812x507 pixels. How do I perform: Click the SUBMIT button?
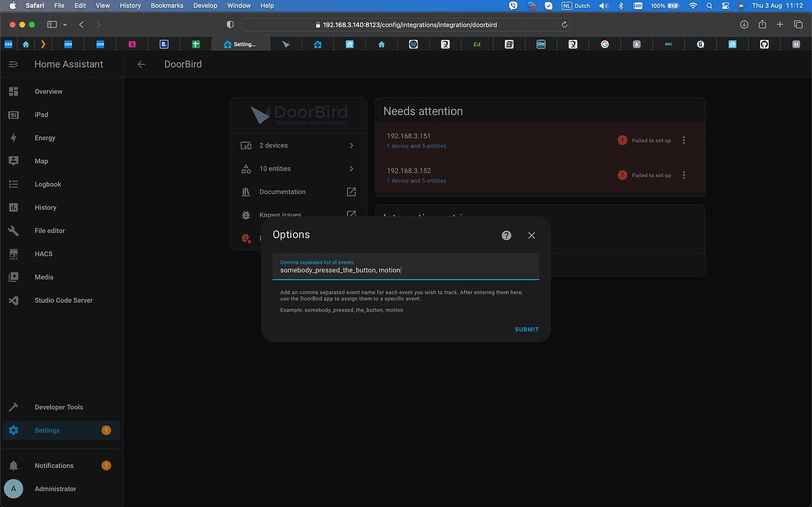(x=525, y=329)
